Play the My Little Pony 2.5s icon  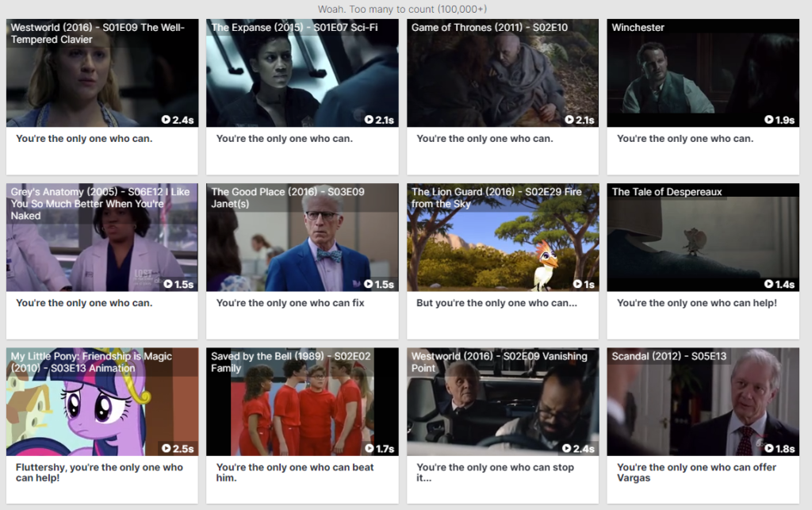pos(166,448)
